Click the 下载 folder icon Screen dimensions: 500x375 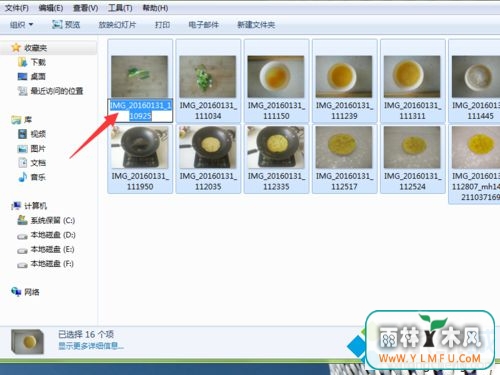[x=22, y=62]
